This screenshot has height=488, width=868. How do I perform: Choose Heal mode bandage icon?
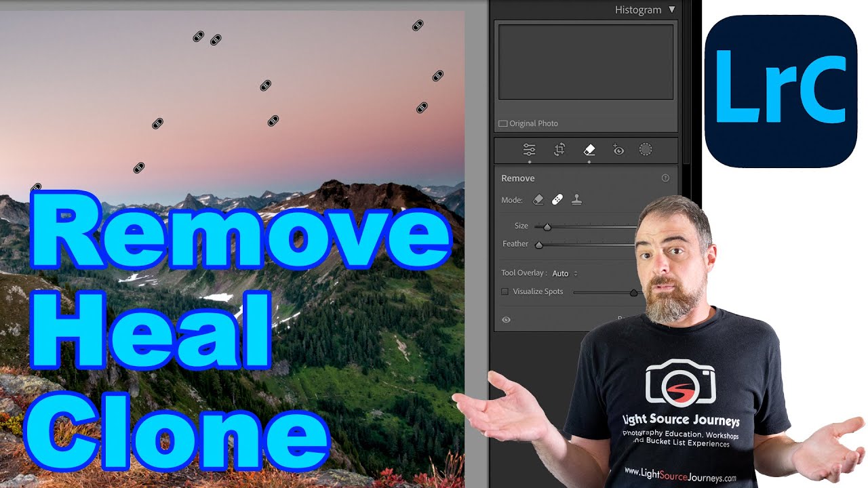pyautogui.click(x=557, y=200)
